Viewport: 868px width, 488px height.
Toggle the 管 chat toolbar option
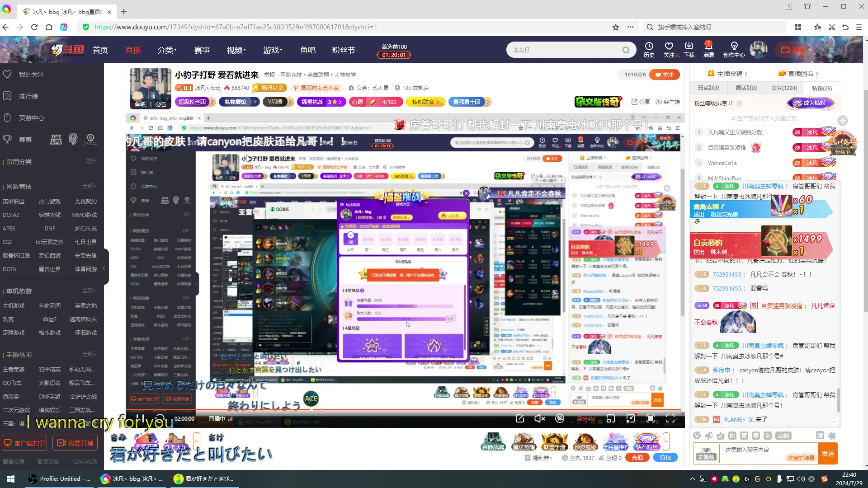click(744, 436)
